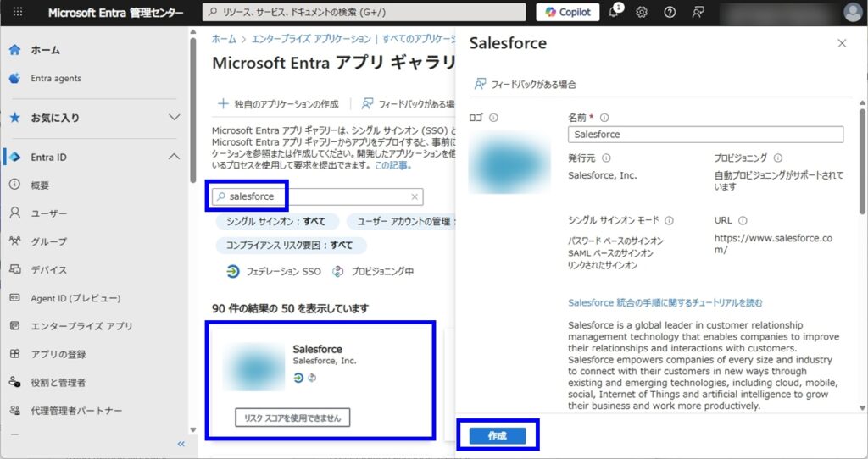The height and width of the screenshot is (459, 868).
Task: Collapse the Entra ID section
Action: tap(174, 157)
